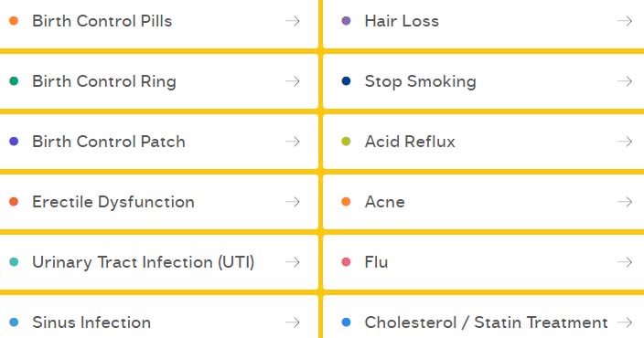Viewport: 644px width, 338px height.
Task: Click the arrow on the Birth Control Patch row
Action: click(x=293, y=142)
